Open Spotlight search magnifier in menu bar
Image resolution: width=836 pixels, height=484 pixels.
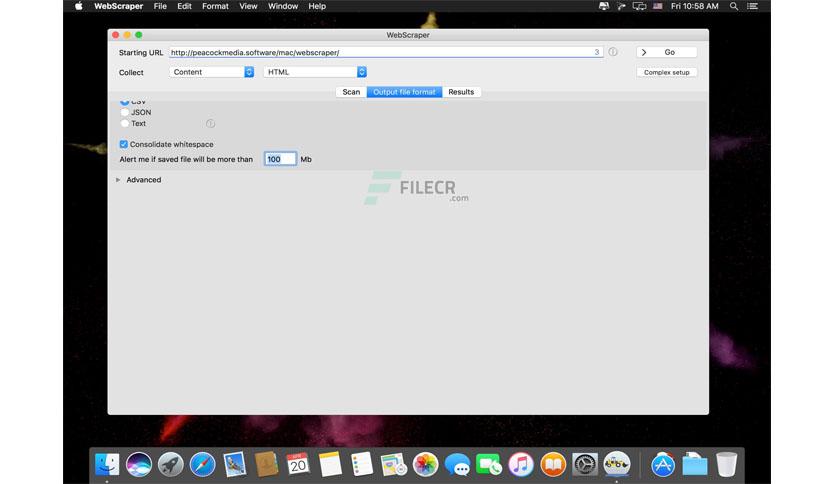[x=734, y=6]
